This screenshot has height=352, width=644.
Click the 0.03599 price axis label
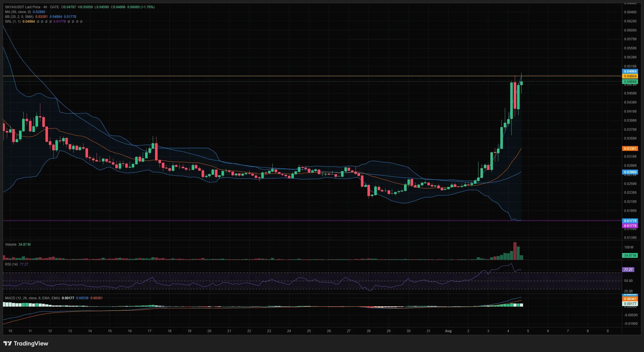pyautogui.click(x=630, y=138)
